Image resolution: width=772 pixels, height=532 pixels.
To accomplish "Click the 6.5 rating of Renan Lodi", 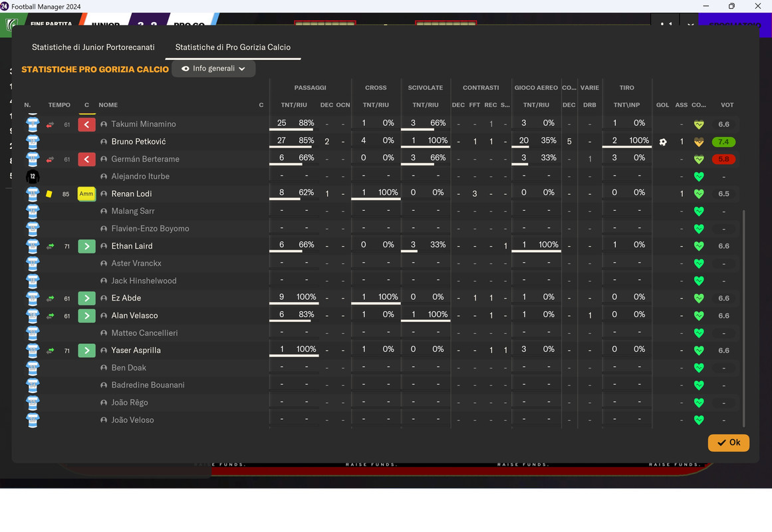I will 723,194.
